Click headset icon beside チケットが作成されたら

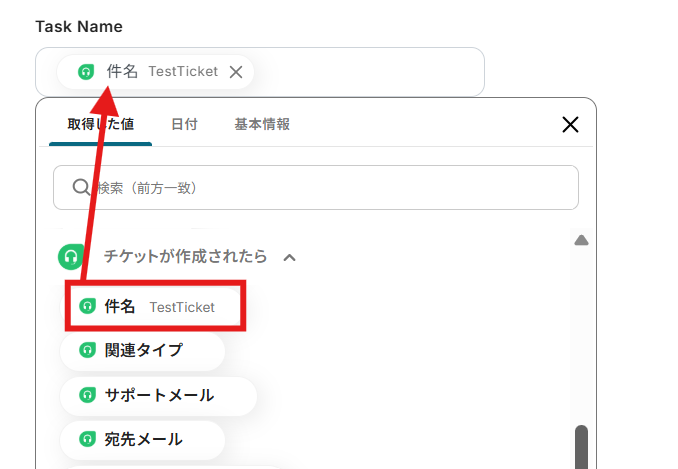70,257
